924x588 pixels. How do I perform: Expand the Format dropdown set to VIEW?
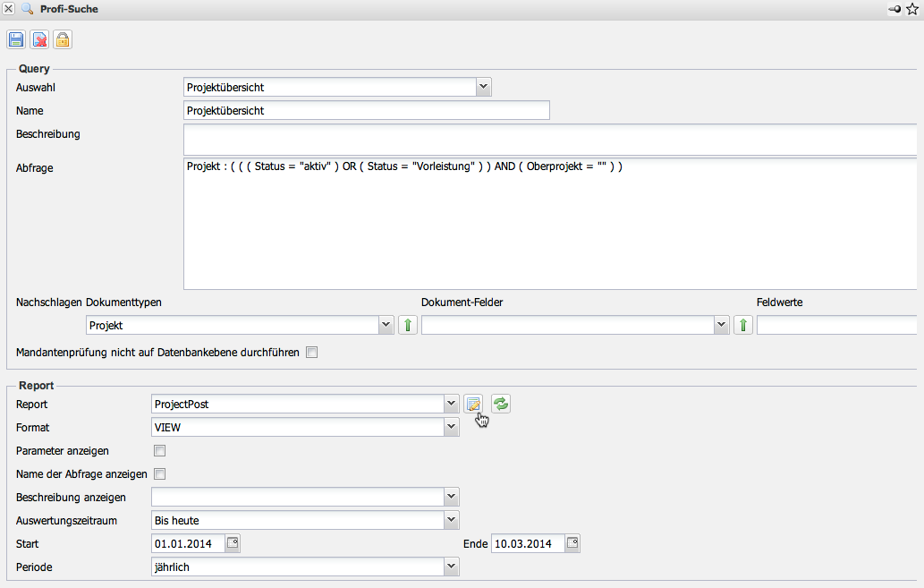[452, 428]
